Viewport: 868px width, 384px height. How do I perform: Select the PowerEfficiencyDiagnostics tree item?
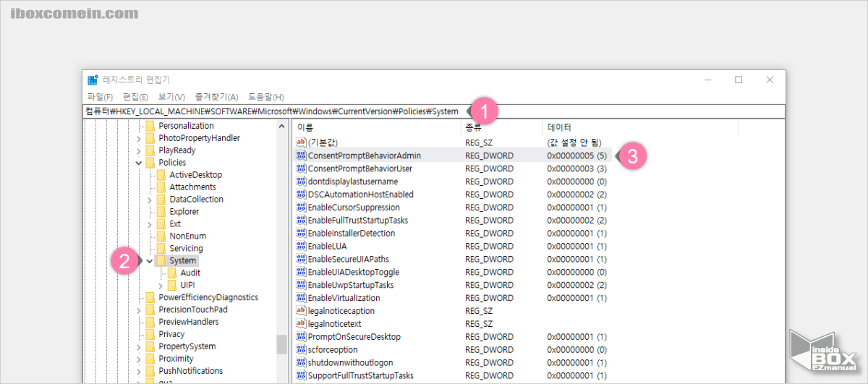coord(208,297)
